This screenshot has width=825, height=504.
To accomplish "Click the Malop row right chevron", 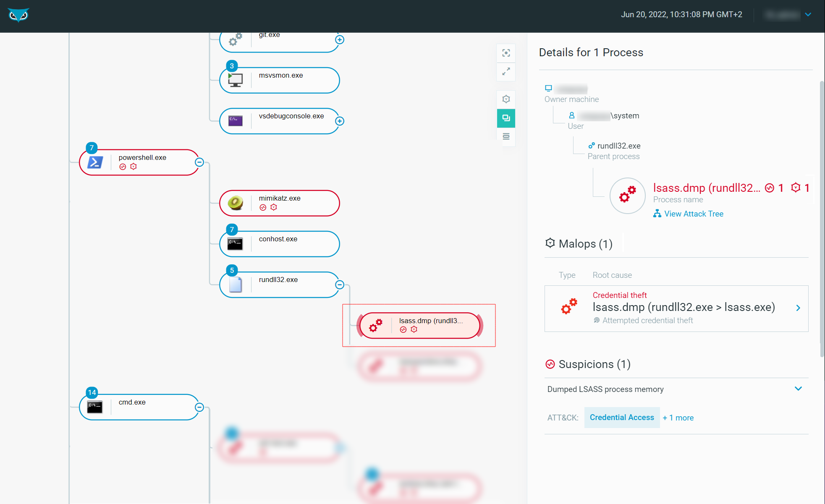I will pyautogui.click(x=798, y=308).
